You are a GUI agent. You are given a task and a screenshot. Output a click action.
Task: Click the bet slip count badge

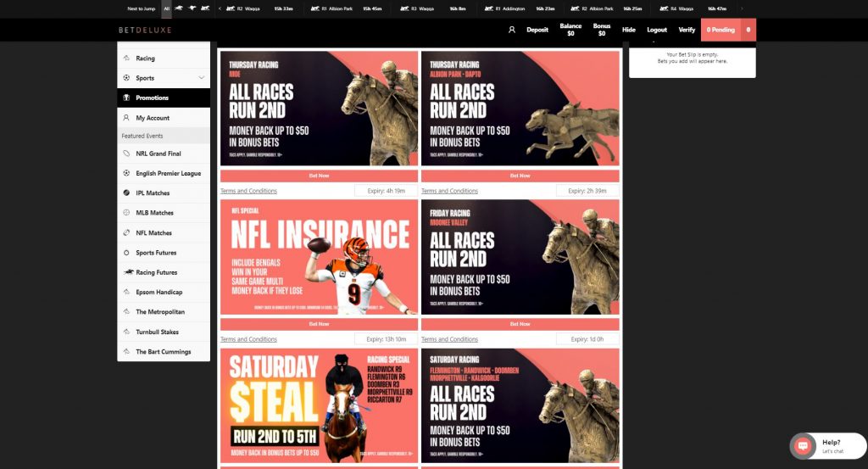pyautogui.click(x=748, y=30)
